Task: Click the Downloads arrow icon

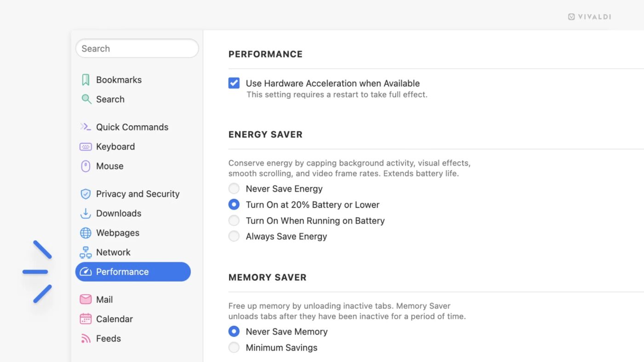Action: coord(86,213)
